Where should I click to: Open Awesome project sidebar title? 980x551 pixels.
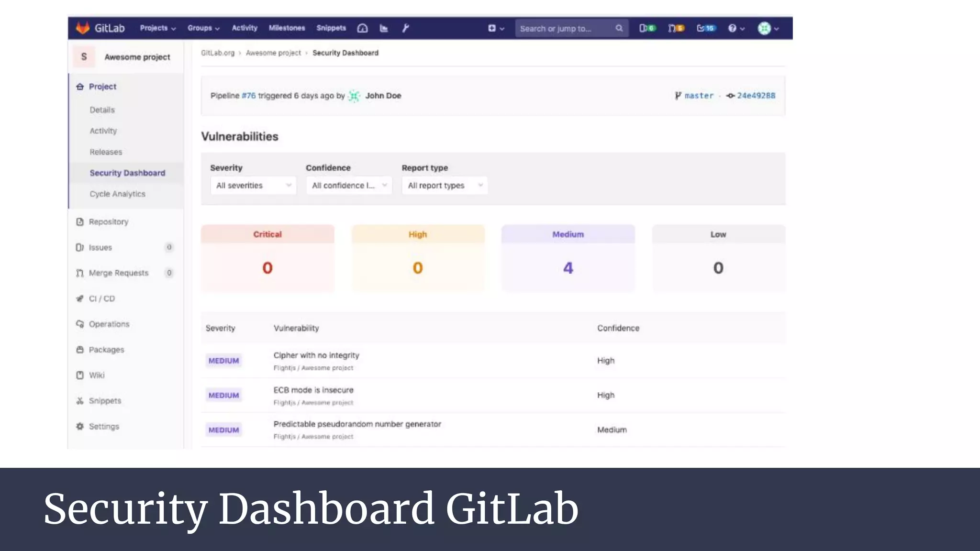point(137,57)
